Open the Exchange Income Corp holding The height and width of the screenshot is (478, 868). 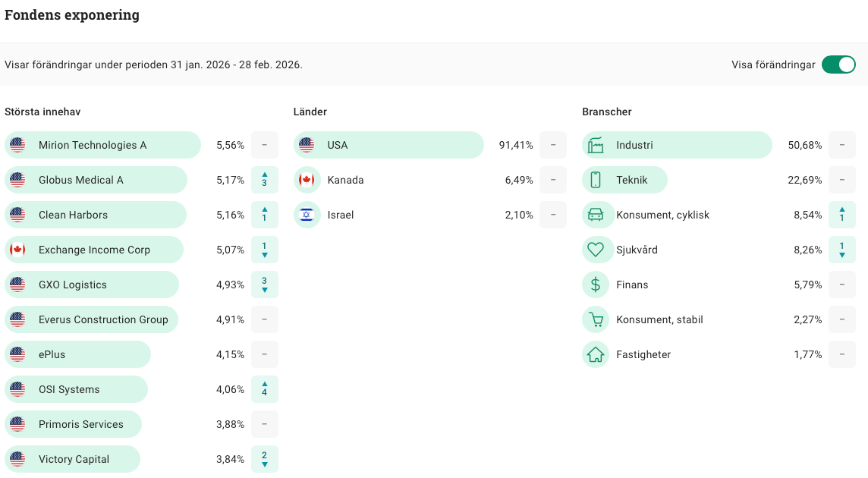[x=94, y=250]
